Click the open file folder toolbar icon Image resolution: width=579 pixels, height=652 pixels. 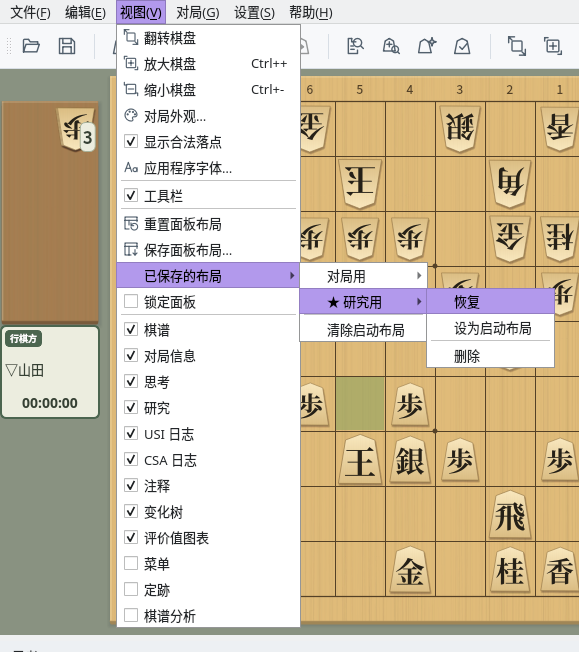tap(31, 46)
